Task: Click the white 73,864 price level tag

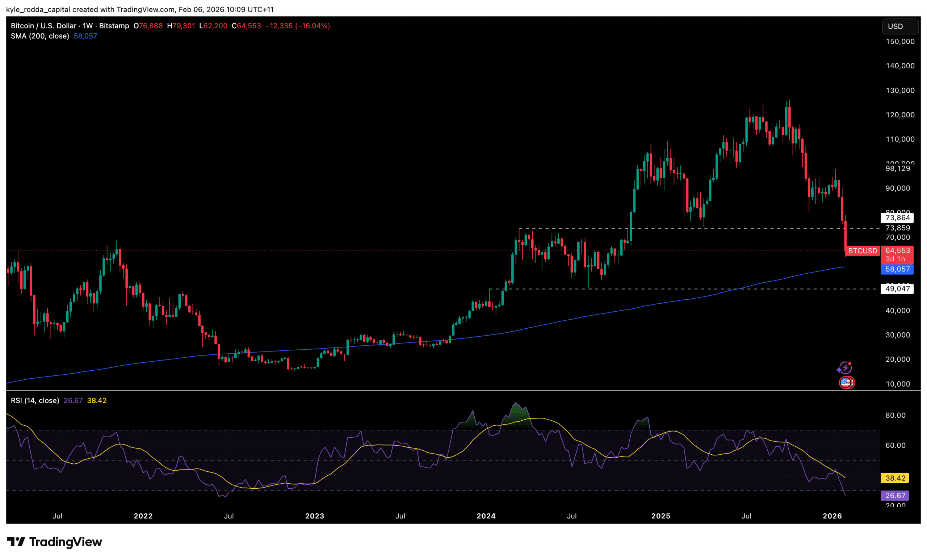Action: [897, 218]
